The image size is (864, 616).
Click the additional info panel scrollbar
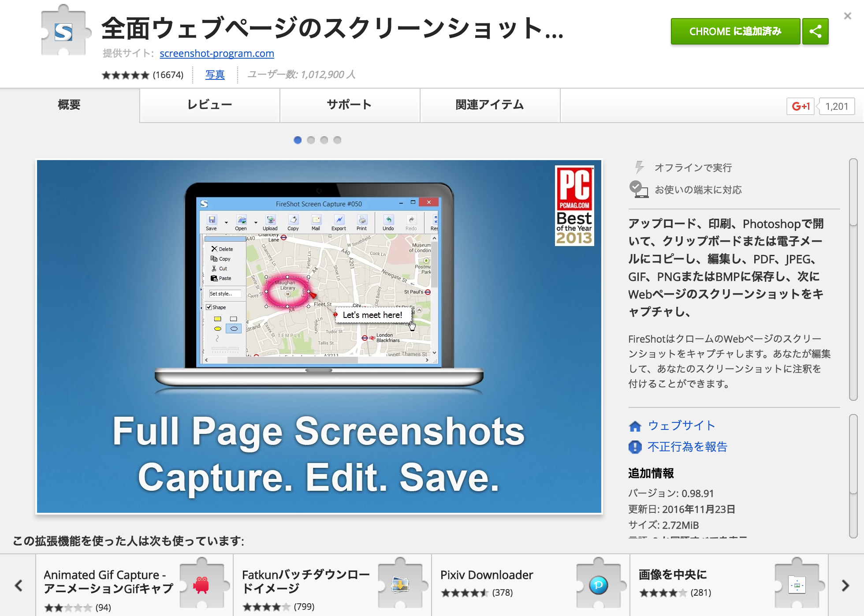853,476
